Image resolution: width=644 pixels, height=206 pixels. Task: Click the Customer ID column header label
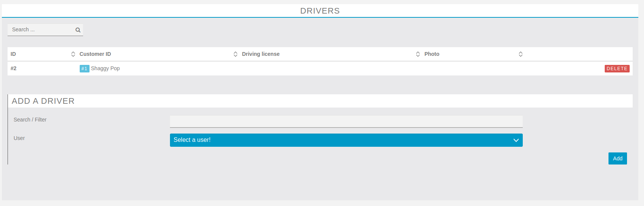tap(95, 54)
